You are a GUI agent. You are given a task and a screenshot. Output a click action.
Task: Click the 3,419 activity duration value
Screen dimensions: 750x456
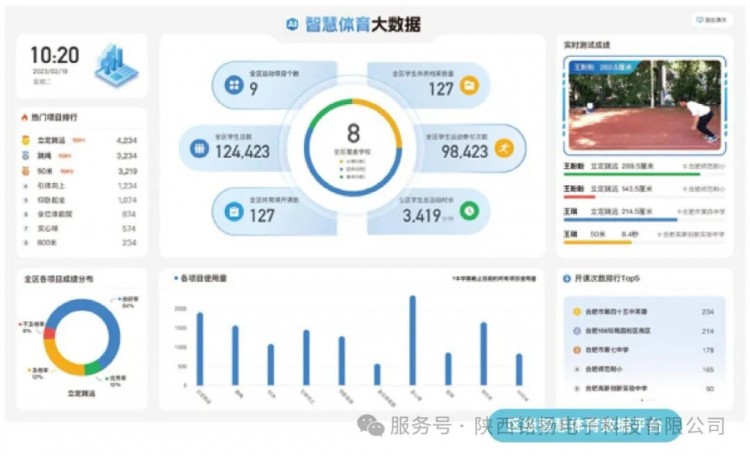tap(421, 216)
